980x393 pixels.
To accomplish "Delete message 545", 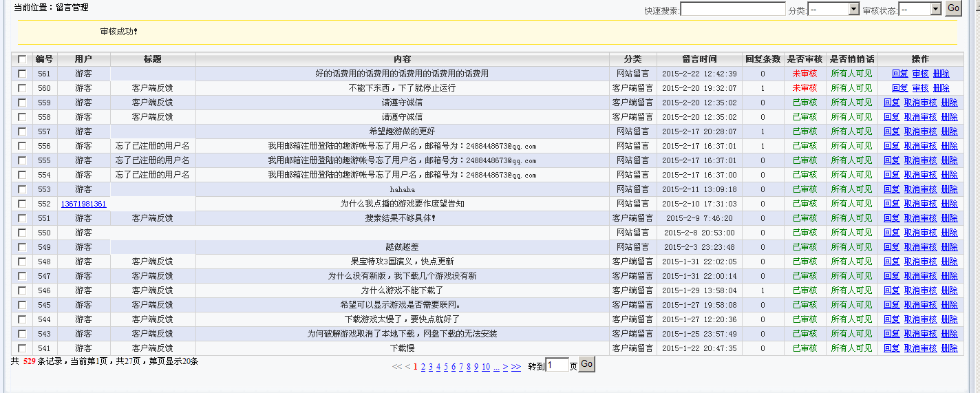I will click(x=949, y=305).
